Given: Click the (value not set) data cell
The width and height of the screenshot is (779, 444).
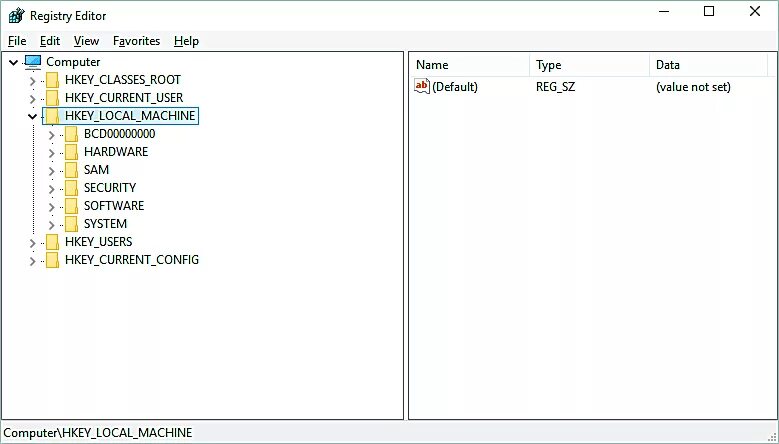Looking at the screenshot, I should [693, 87].
